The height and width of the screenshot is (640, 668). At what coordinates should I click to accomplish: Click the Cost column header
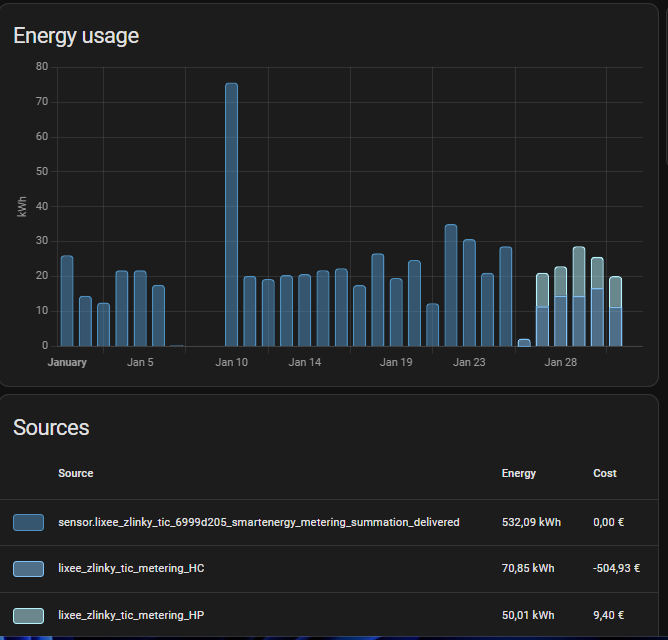[x=605, y=473]
